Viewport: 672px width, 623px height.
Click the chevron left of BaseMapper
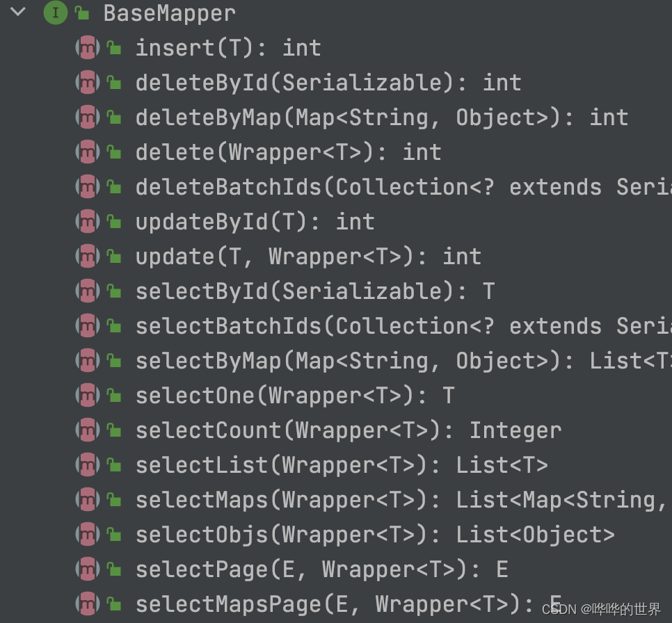(x=17, y=11)
